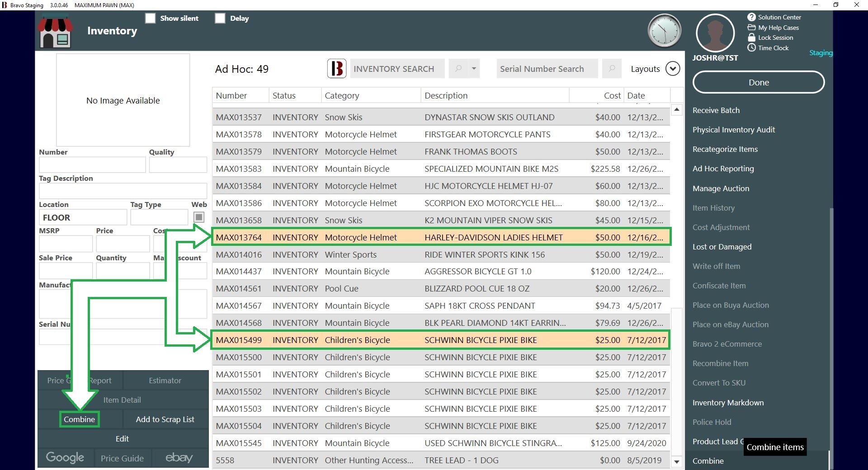Click the Tag Description input field
This screenshot has width=868, height=470.
pyautogui.click(x=123, y=191)
